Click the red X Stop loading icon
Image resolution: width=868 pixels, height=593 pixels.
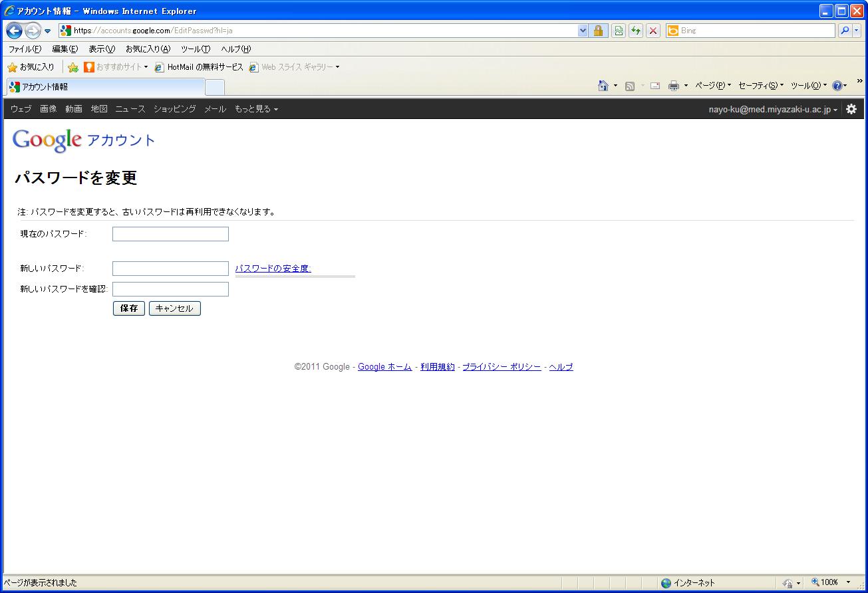click(x=653, y=31)
